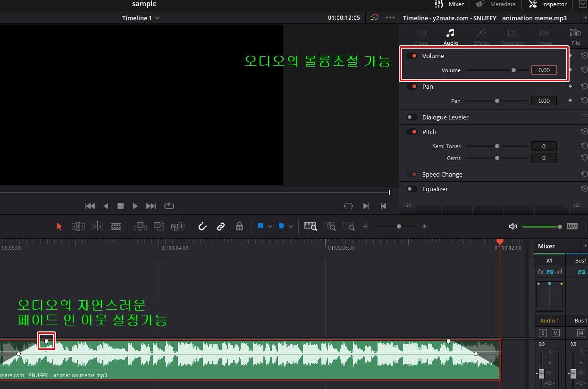Image resolution: width=588 pixels, height=389 pixels.
Task: Toggle the Volume section switch
Action: tap(412, 56)
